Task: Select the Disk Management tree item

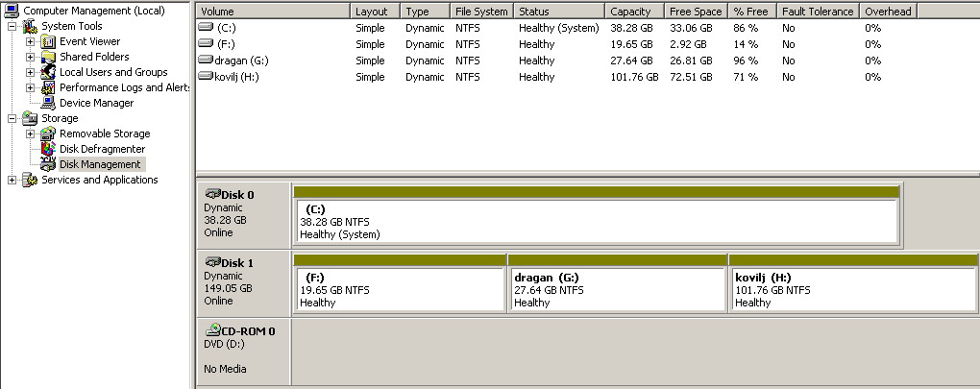Action: click(100, 164)
